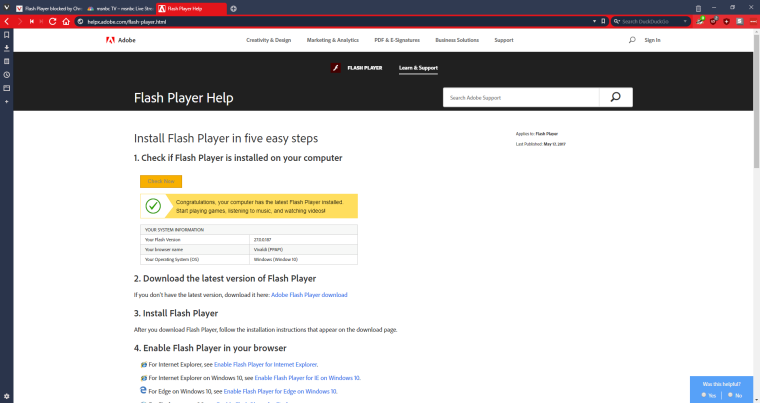Click the FLASH PLAYER header link
Viewport: 760px width, 403px height.
pyautogui.click(x=364, y=68)
